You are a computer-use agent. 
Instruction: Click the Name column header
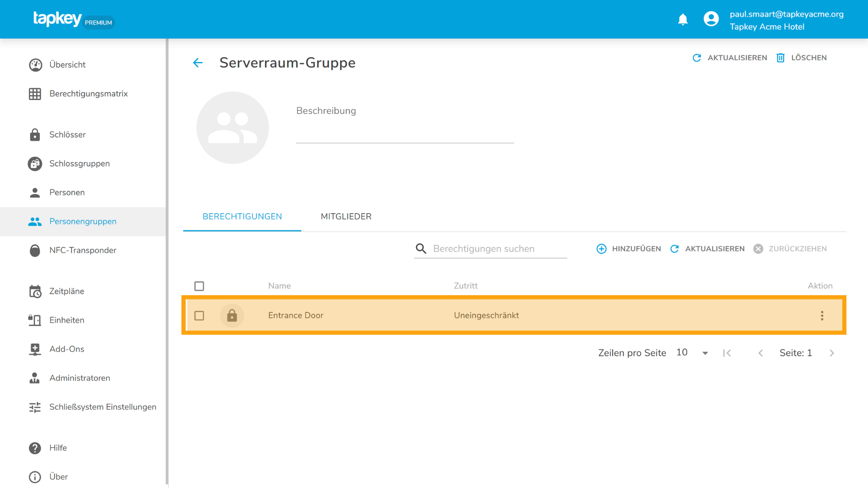coord(279,286)
